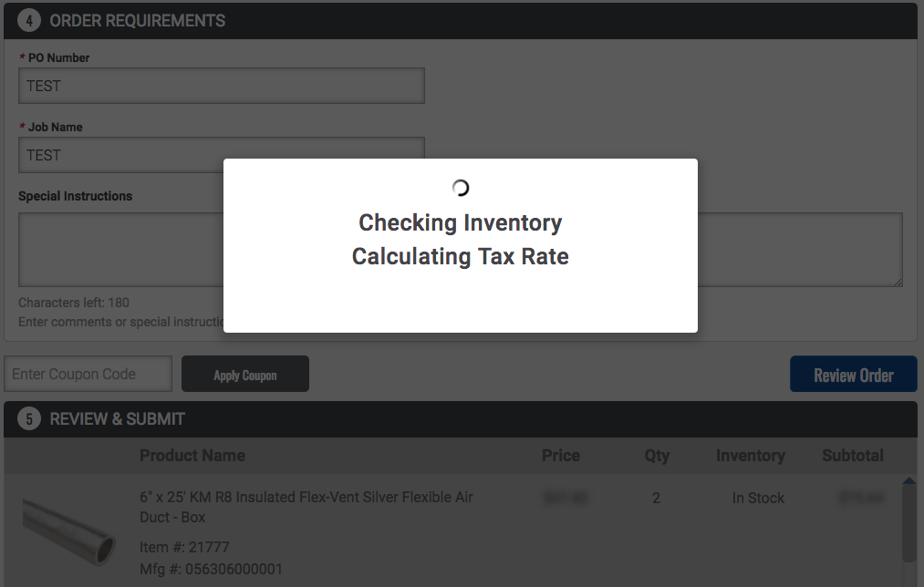This screenshot has height=587, width=924.
Task: Click the Subtotal column header
Action: (853, 456)
